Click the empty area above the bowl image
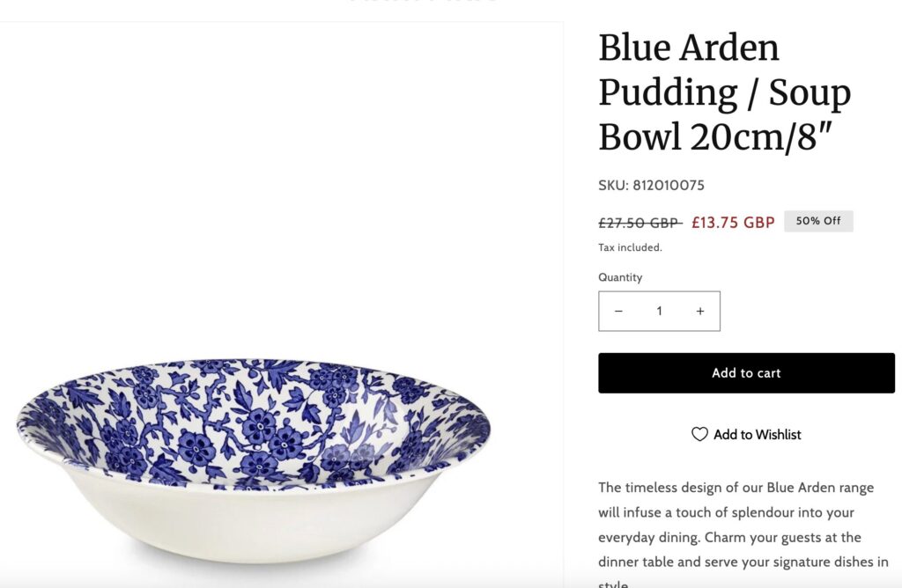Screen dimensions: 902x588 pos(282,176)
